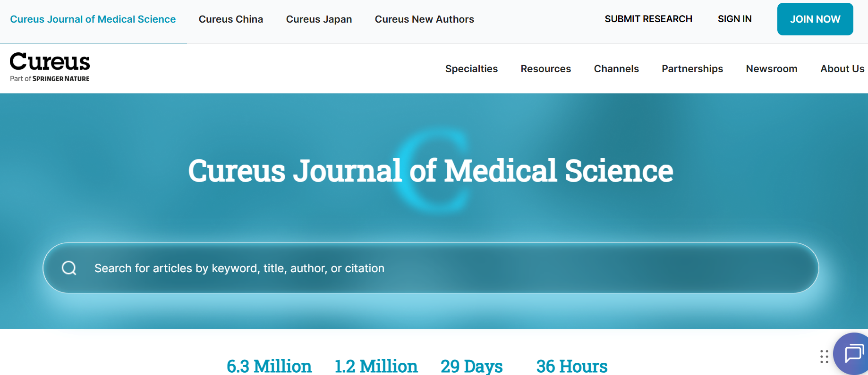Viewport: 868px width, 375px height.
Task: Click the chat widget drag handle dots
Action: [824, 357]
